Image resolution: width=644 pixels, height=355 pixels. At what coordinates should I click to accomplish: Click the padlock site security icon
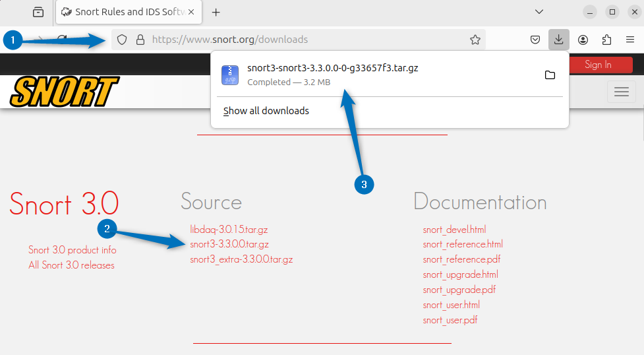[140, 40]
